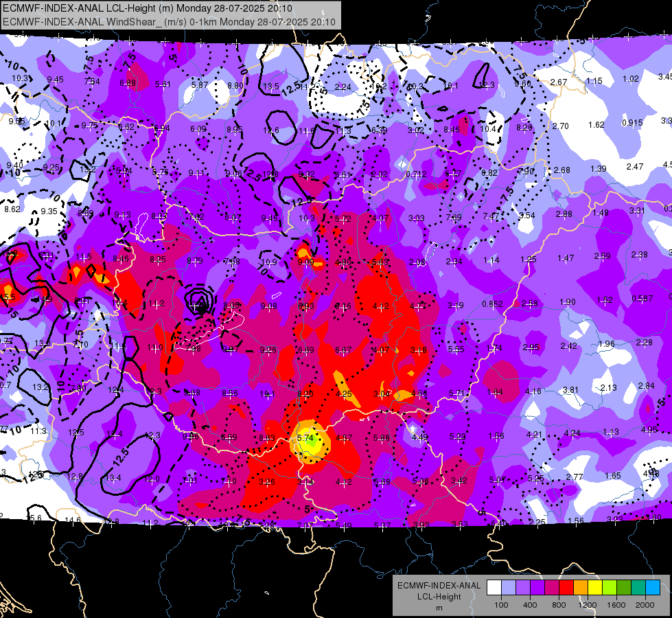Click the grid value '10.9'
This screenshot has height=618, width=672.
pyautogui.click(x=268, y=262)
